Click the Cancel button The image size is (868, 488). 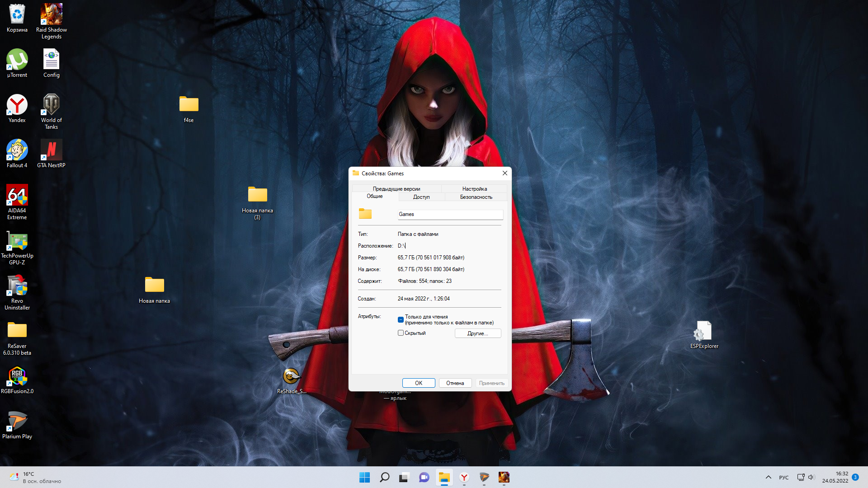tap(455, 383)
